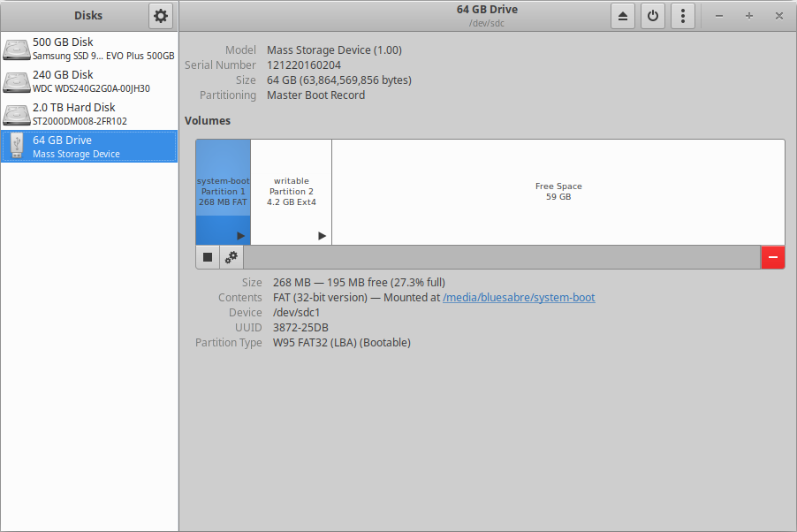Unmount the system-boot partition with the stop icon

[x=207, y=257]
